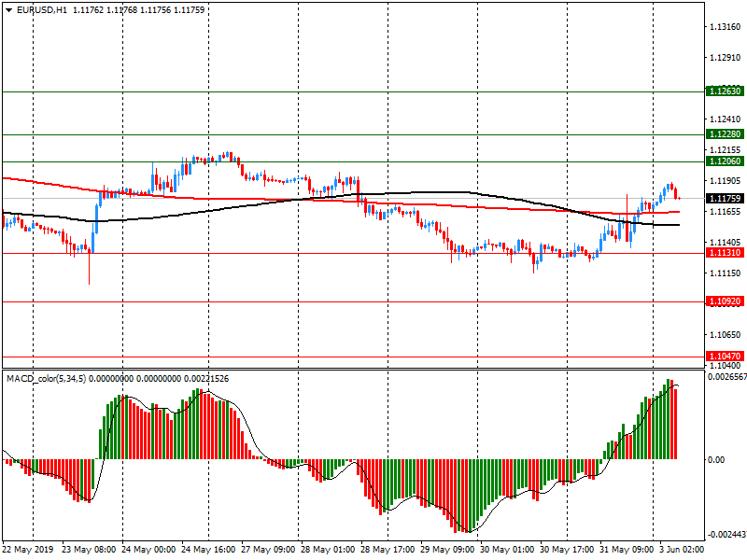Select the 30 May 01:00 time label
The height and width of the screenshot is (560, 747).
(x=508, y=550)
